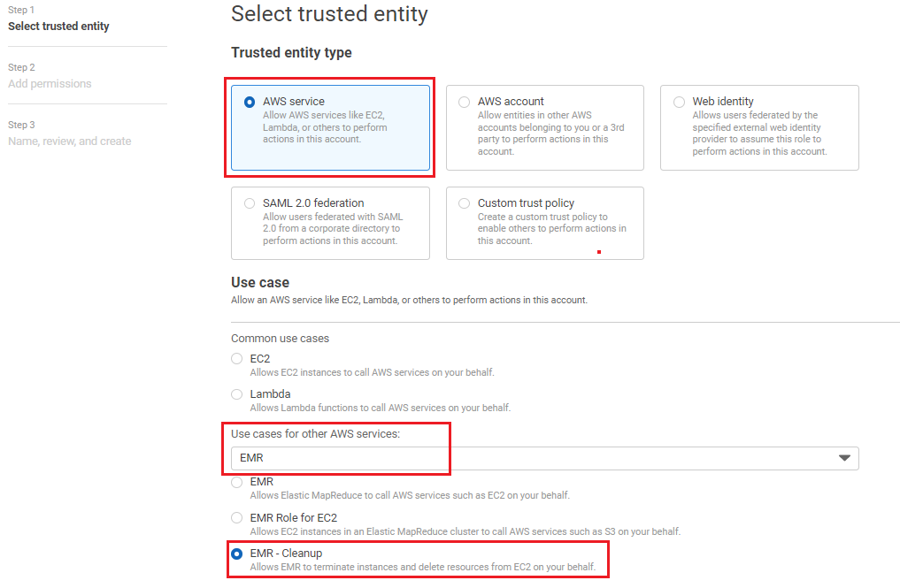Click the AWS account card description
The height and width of the screenshot is (588, 900).
click(550, 133)
